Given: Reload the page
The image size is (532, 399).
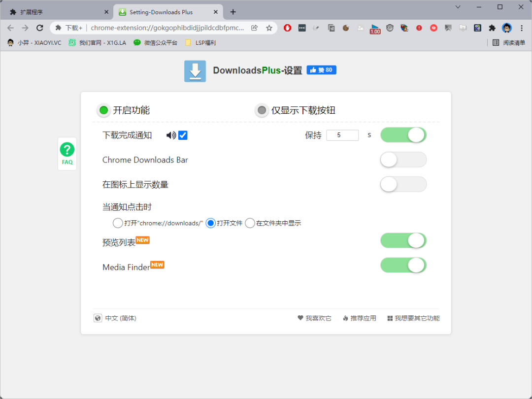Looking at the screenshot, I should (x=40, y=28).
